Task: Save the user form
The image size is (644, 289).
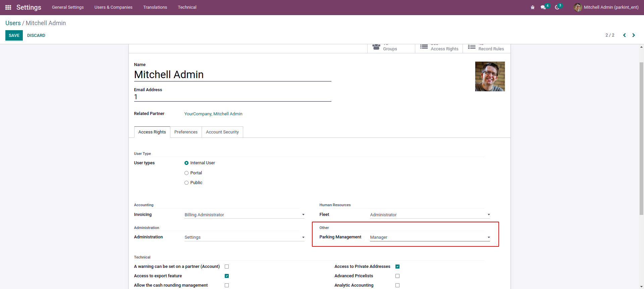Action: pyautogui.click(x=14, y=36)
